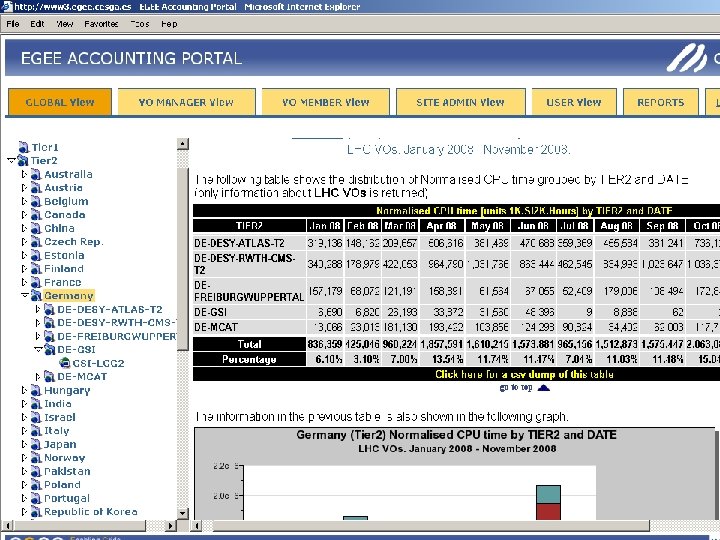Click the Japan country icon
The height and width of the screenshot is (540, 720).
pyautogui.click(x=36, y=444)
